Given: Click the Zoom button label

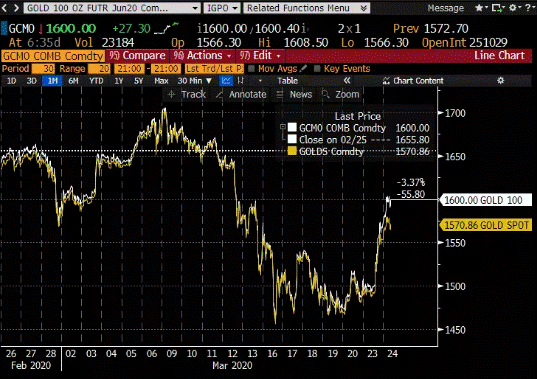Looking at the screenshot, I should click(347, 94).
